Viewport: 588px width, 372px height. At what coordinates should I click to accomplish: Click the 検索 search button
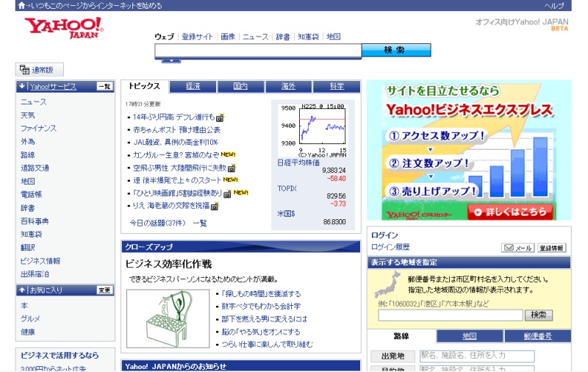coord(396,50)
